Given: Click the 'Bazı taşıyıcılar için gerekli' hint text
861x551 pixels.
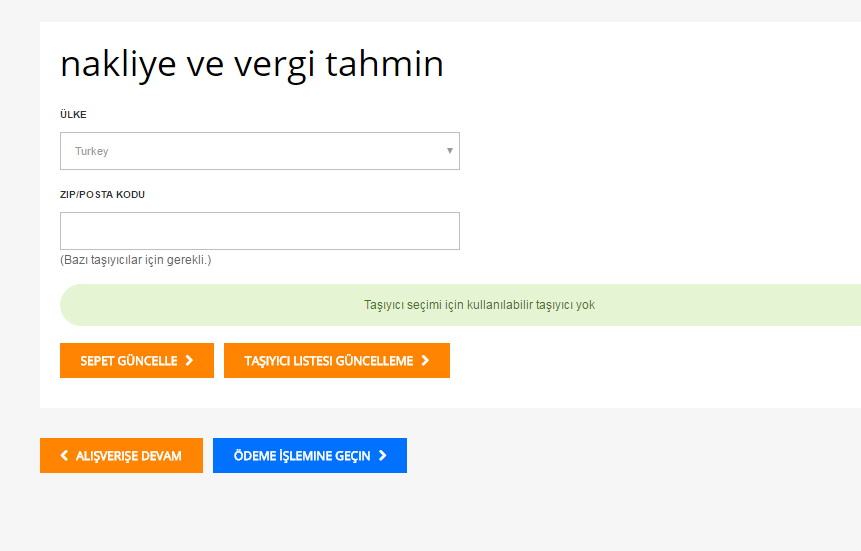Looking at the screenshot, I should (x=136, y=260).
